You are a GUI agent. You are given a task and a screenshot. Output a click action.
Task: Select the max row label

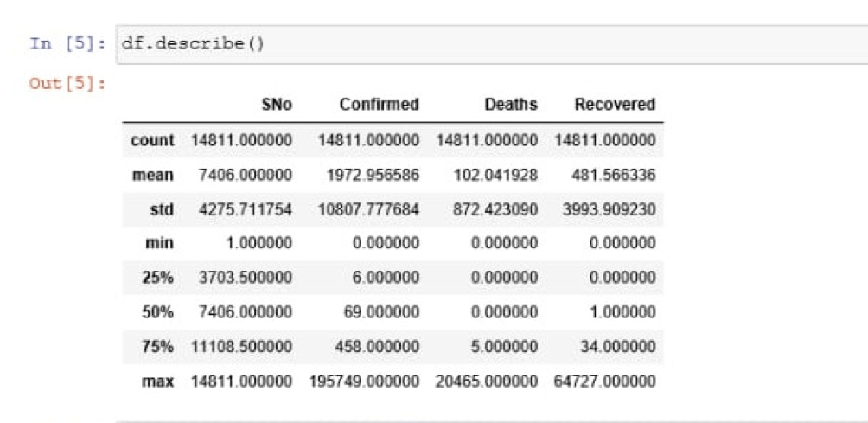[158, 381]
